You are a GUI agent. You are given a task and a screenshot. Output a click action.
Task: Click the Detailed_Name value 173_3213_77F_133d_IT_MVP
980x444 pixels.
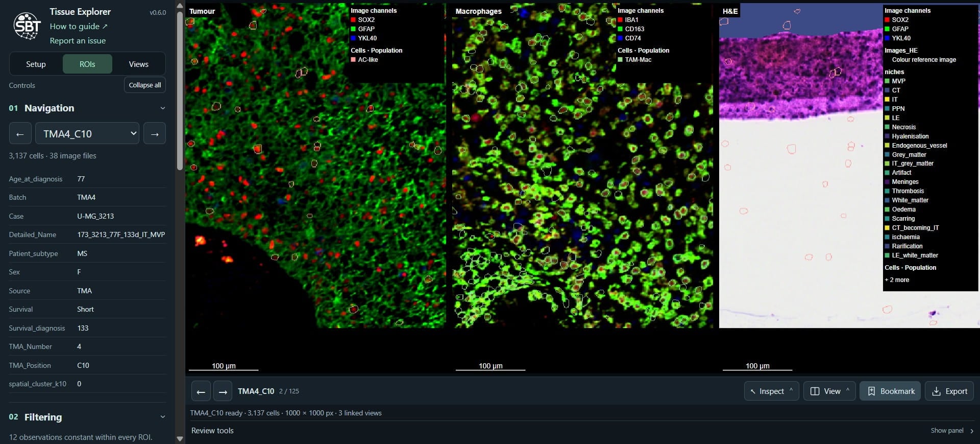pos(121,235)
